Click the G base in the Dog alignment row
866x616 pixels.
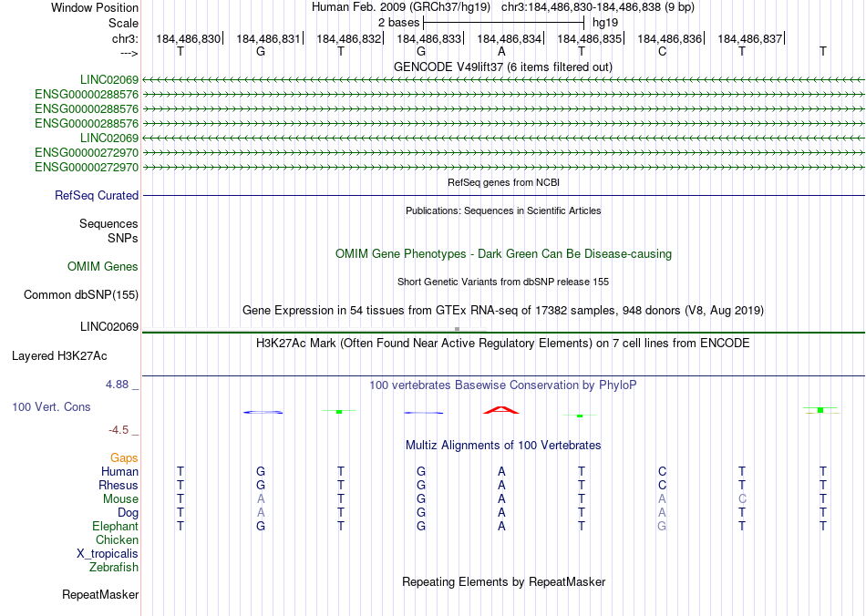click(x=421, y=513)
